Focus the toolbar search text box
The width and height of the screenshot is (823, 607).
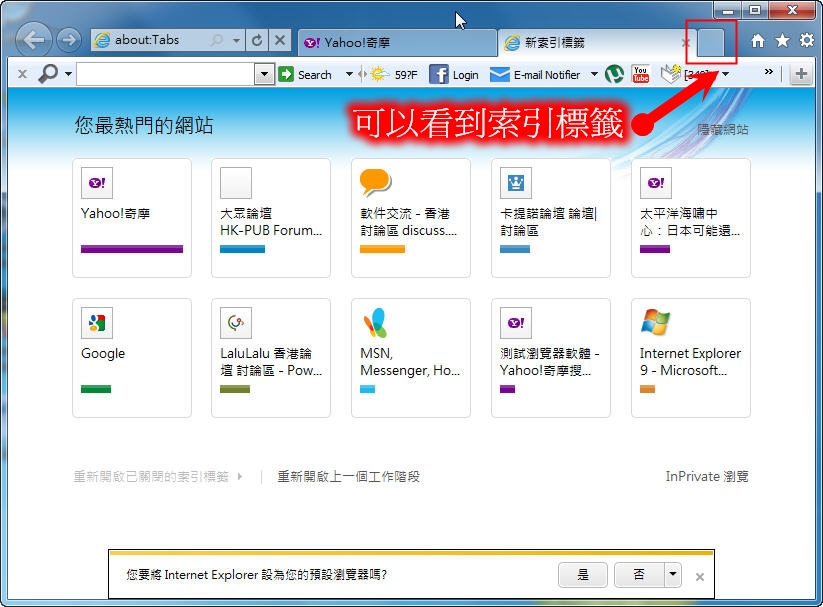(x=165, y=74)
